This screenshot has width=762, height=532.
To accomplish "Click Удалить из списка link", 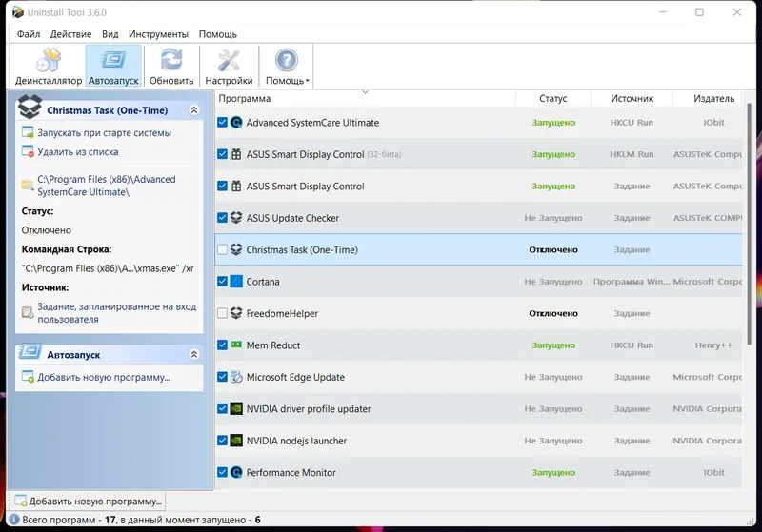I will point(78,152).
